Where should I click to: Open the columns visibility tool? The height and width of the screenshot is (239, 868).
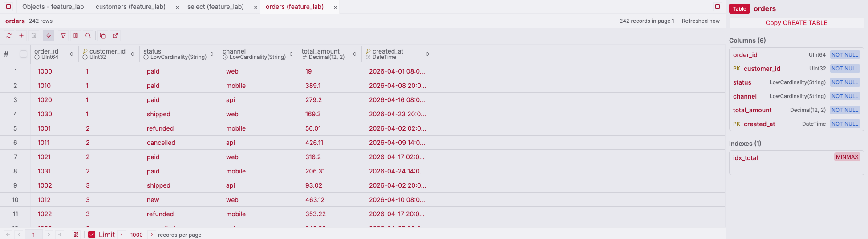coord(76,36)
